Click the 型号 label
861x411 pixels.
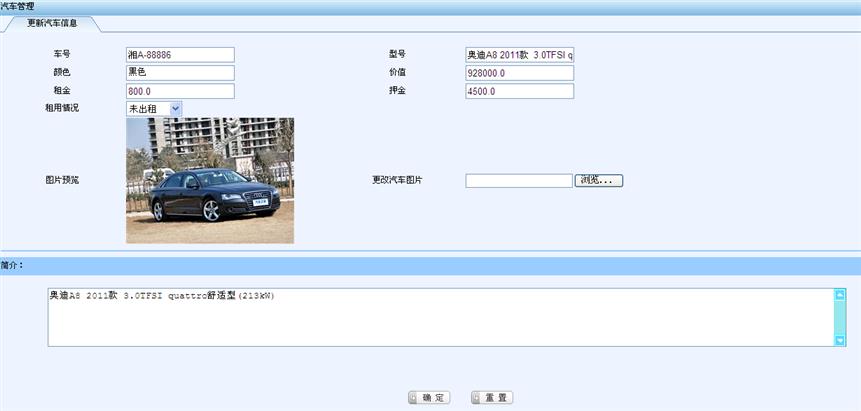coord(397,54)
